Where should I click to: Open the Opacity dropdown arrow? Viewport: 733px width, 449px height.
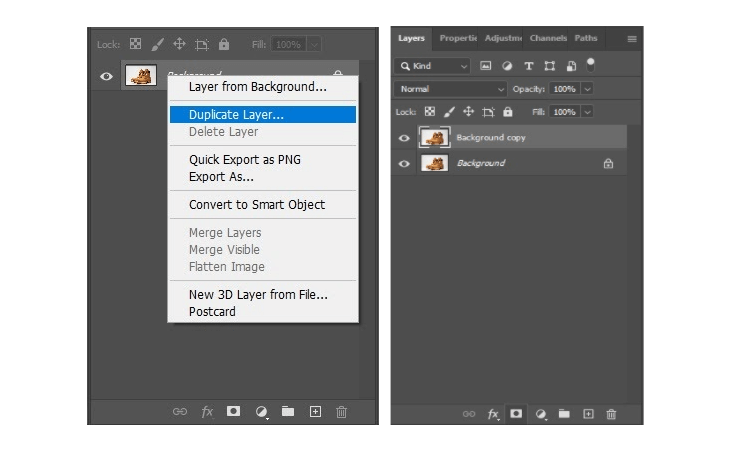click(587, 89)
